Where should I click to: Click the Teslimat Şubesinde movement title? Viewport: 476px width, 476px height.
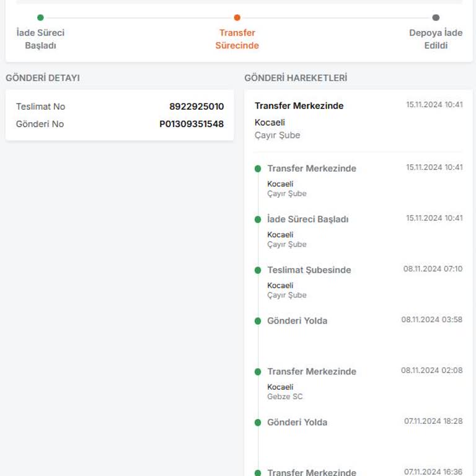point(309,270)
